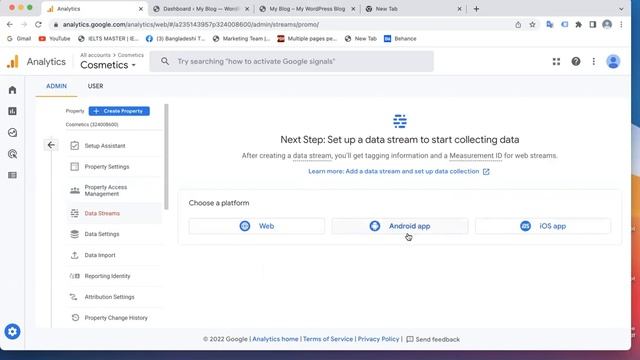Open the Home icon in left rail
The width and height of the screenshot is (640, 360).
(x=12, y=90)
